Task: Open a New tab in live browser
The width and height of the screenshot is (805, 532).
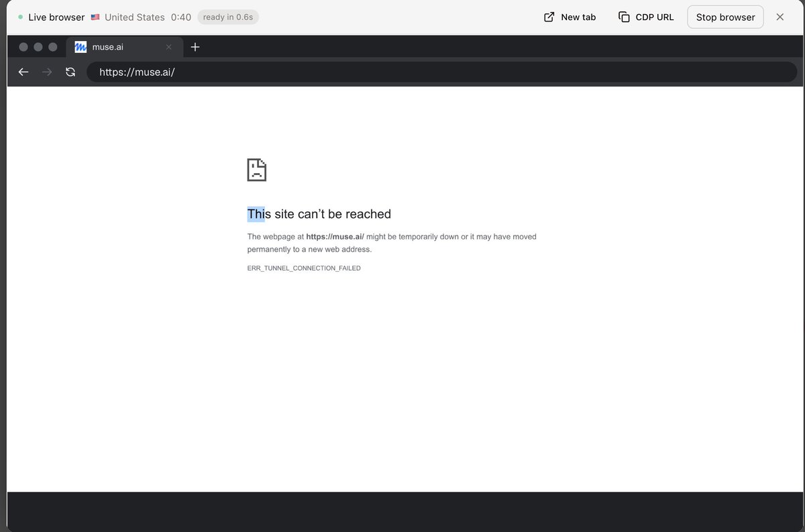Action: click(x=570, y=17)
